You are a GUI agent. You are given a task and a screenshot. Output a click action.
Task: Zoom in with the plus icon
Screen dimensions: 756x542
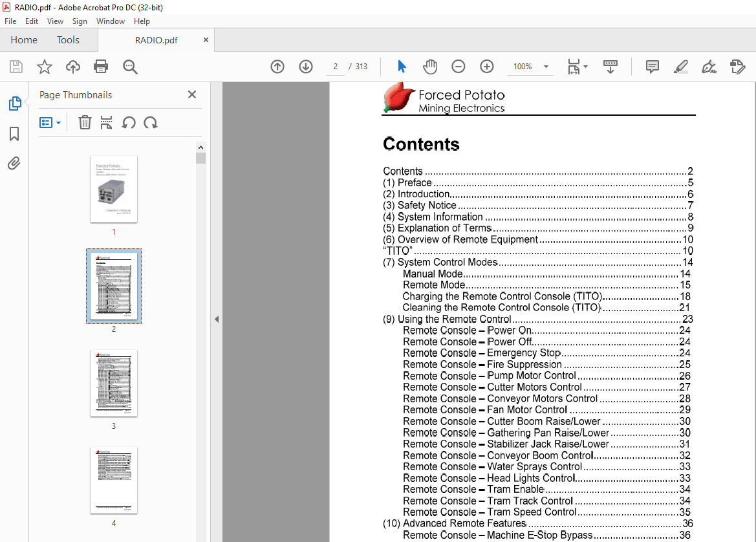pyautogui.click(x=487, y=67)
